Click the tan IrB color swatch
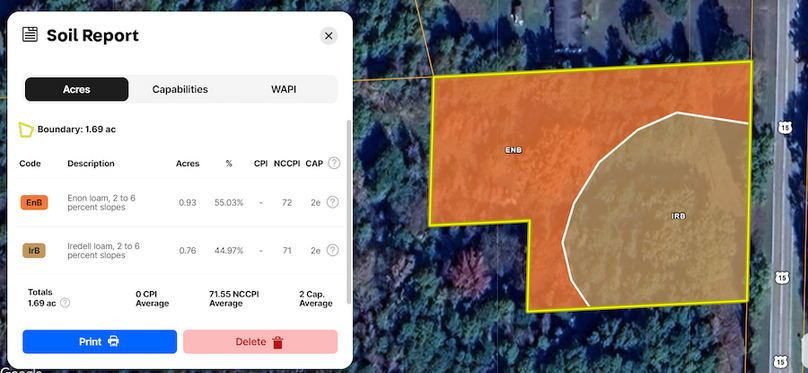 pyautogui.click(x=34, y=250)
